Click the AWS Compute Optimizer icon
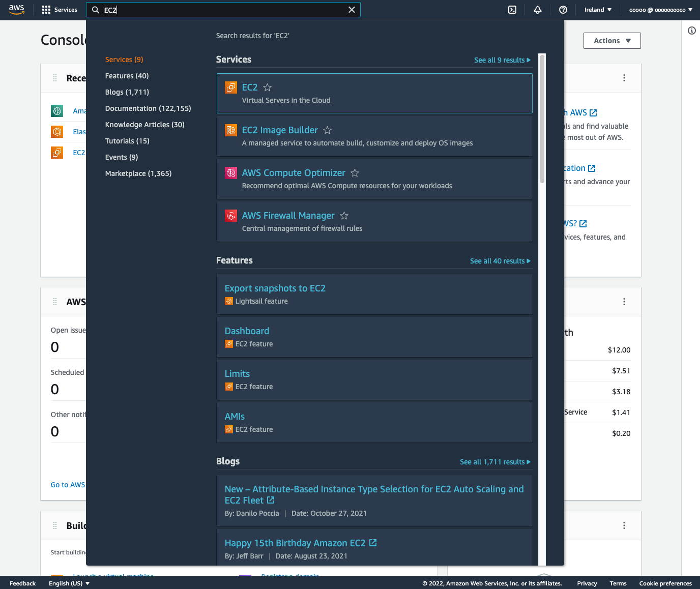Image resolution: width=700 pixels, height=589 pixels. 231,172
